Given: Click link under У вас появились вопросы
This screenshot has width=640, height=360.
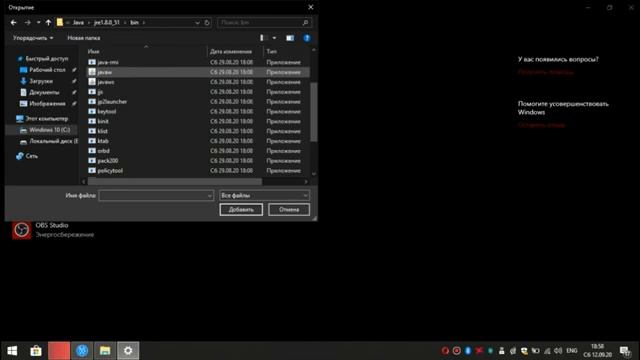Looking at the screenshot, I should click(x=545, y=72).
